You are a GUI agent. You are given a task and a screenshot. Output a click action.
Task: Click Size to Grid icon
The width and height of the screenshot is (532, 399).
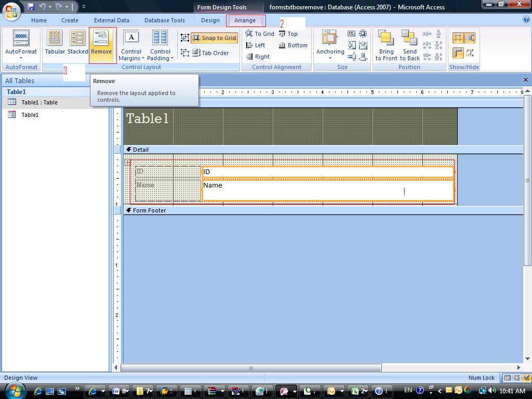click(363, 33)
